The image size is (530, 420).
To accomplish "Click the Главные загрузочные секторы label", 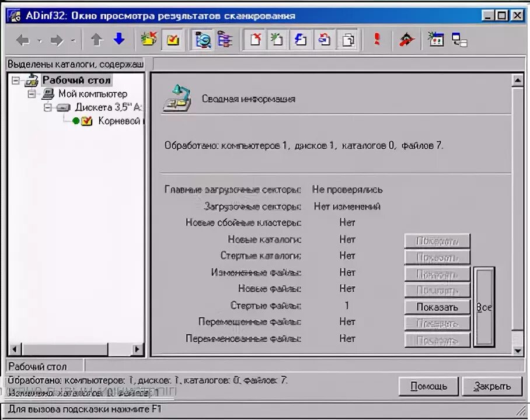I will (232, 190).
